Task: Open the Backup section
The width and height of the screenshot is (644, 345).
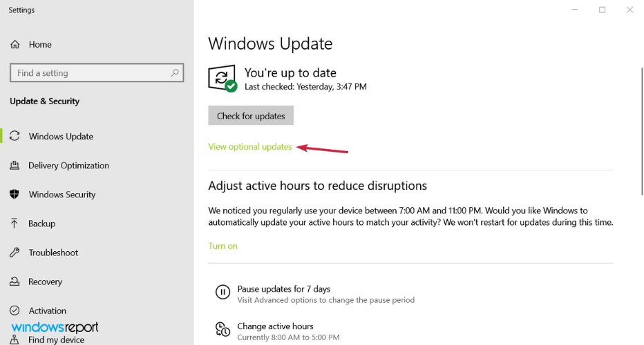Action: tap(41, 224)
